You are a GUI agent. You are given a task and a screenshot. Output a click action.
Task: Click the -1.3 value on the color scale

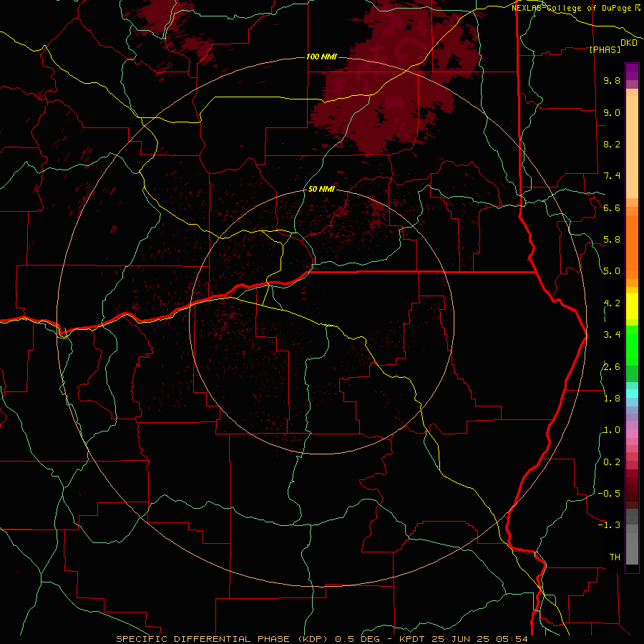(609, 525)
